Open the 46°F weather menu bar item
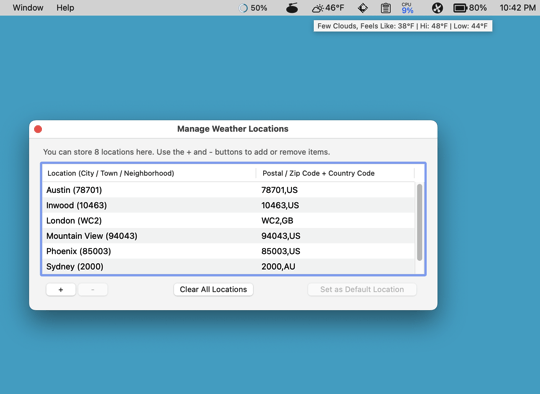Screen dimensions: 540x394 [328, 8]
